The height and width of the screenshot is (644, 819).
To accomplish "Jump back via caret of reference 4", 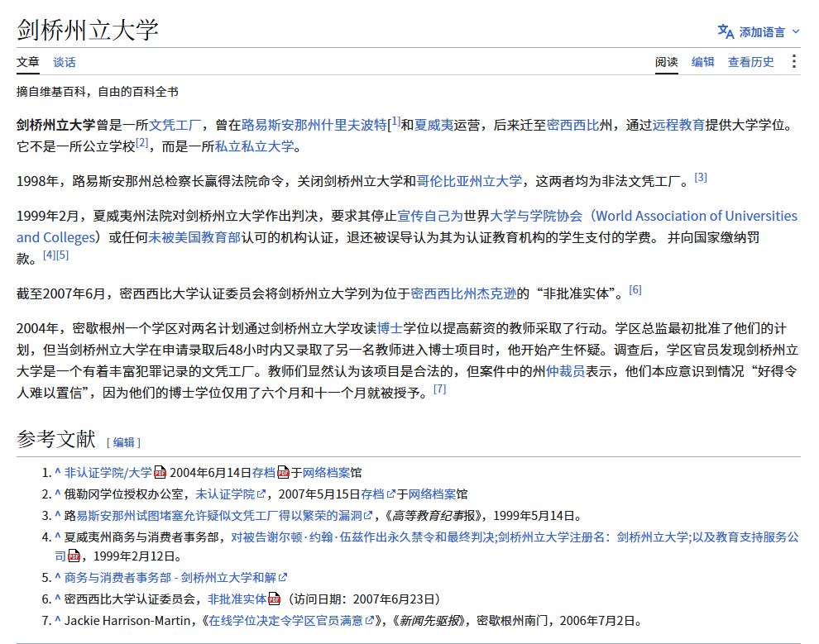I will (x=57, y=537).
